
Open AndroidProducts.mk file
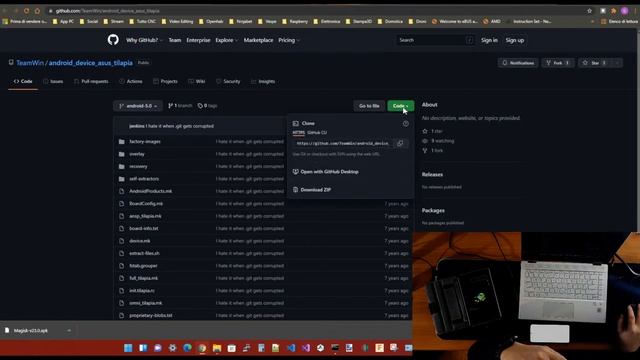[x=151, y=191]
